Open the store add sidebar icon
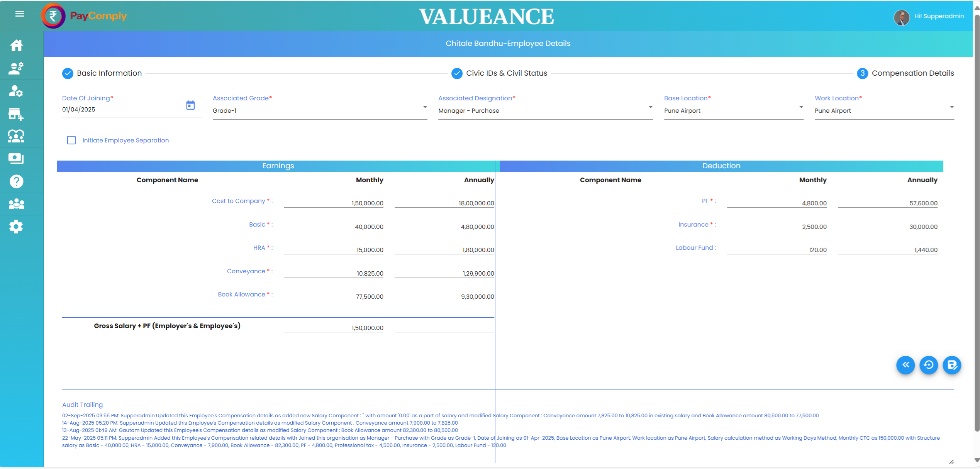The height and width of the screenshot is (469, 980). pyautogui.click(x=16, y=114)
